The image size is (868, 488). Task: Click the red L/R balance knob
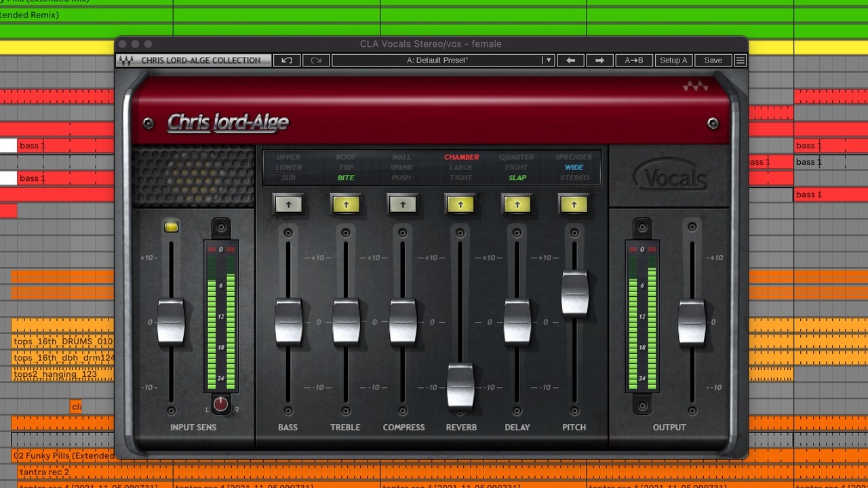[x=220, y=404]
